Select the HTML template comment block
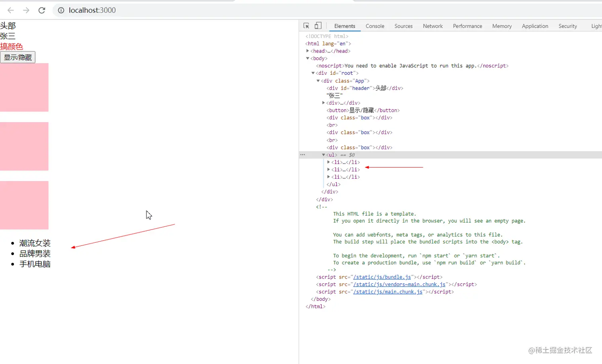Screen dimensions: 602x364 [x=421, y=238]
